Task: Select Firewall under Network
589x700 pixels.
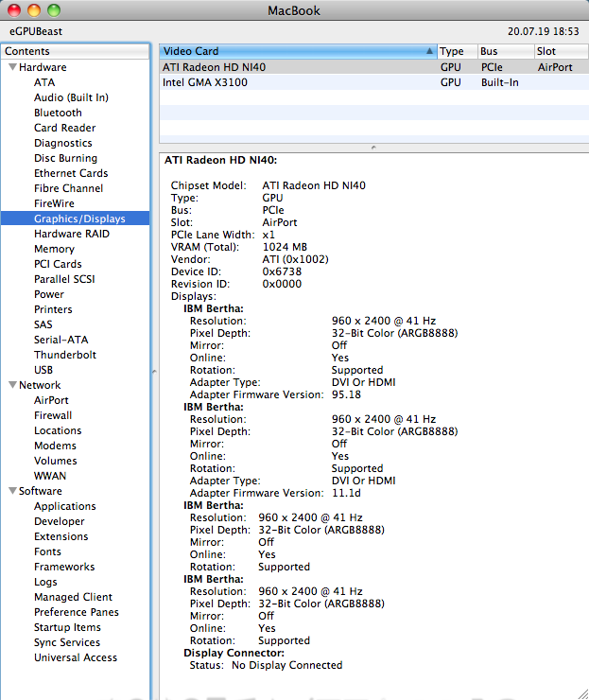Action: [x=53, y=415]
